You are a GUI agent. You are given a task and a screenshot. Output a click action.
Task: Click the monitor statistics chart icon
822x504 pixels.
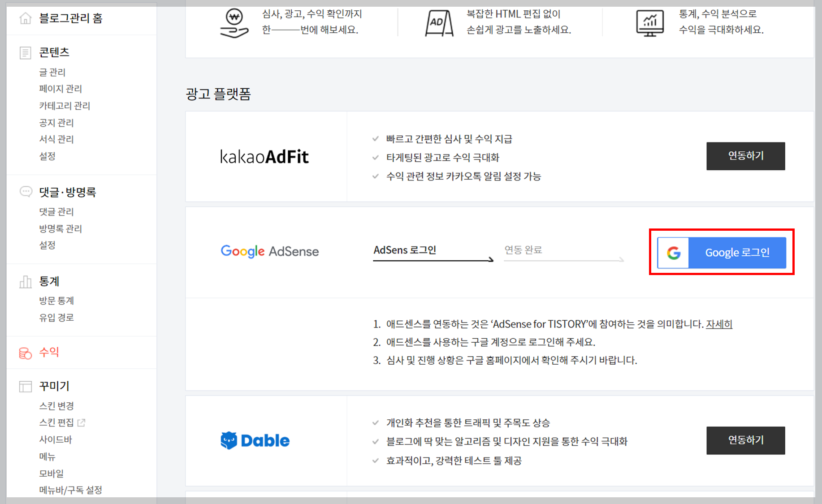click(650, 23)
